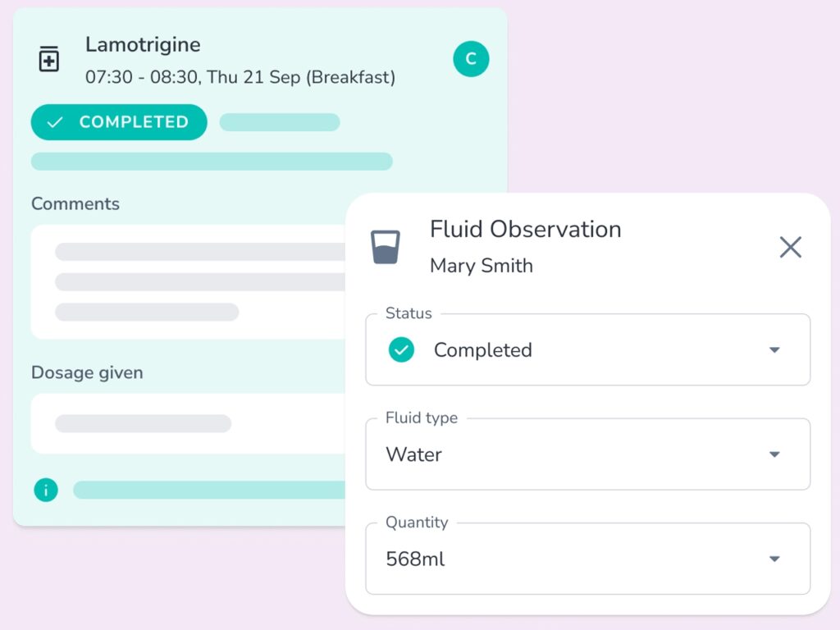Screen dimensions: 840x630
Task: Click the Lamotrigine medication title
Action: click(x=143, y=44)
